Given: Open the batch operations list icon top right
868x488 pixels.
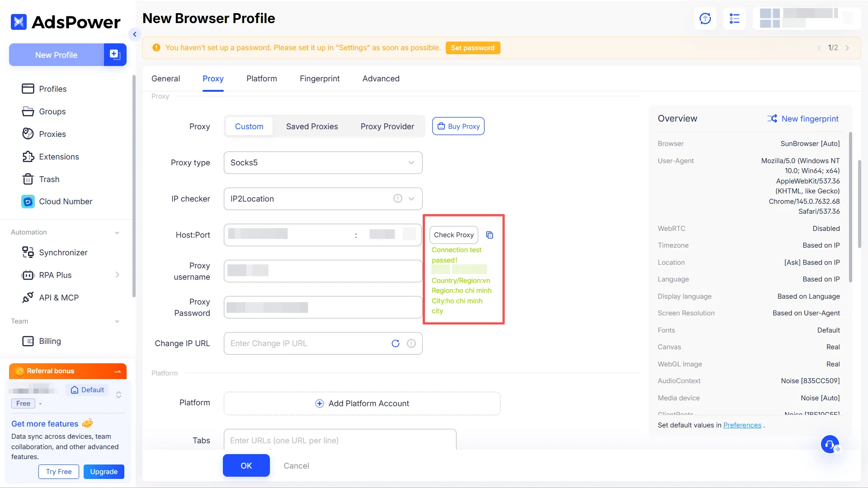Looking at the screenshot, I should click(x=735, y=19).
